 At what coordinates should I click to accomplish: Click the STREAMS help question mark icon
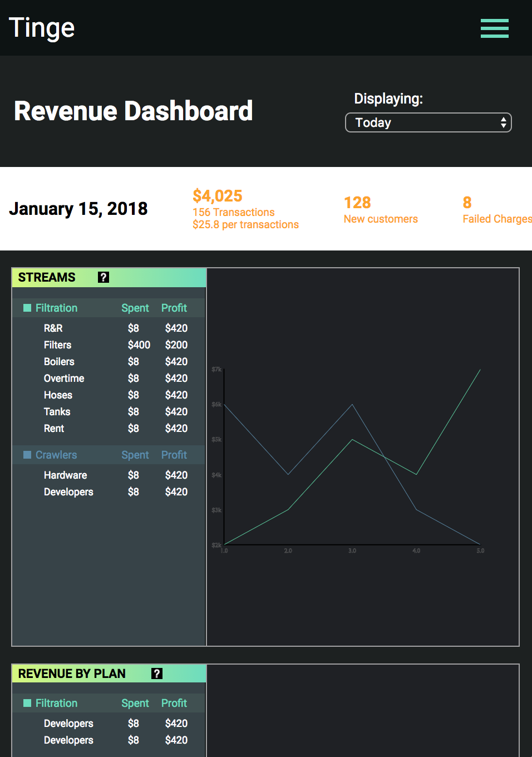(x=104, y=277)
